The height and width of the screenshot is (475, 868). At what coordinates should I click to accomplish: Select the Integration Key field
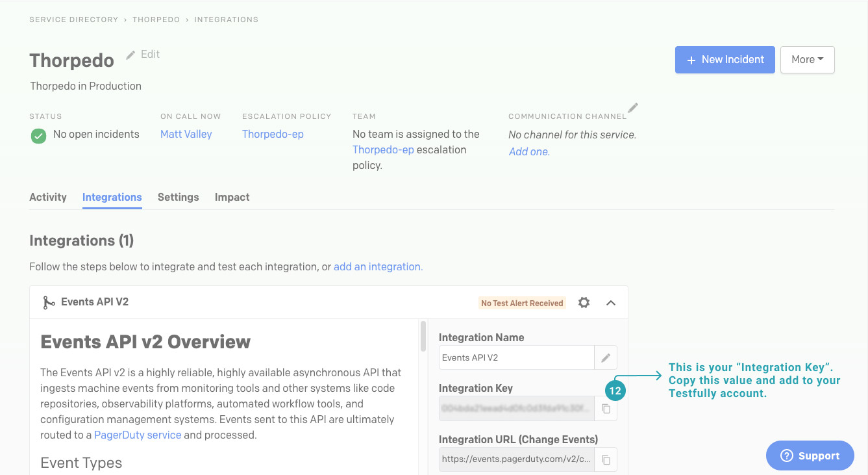coord(517,409)
